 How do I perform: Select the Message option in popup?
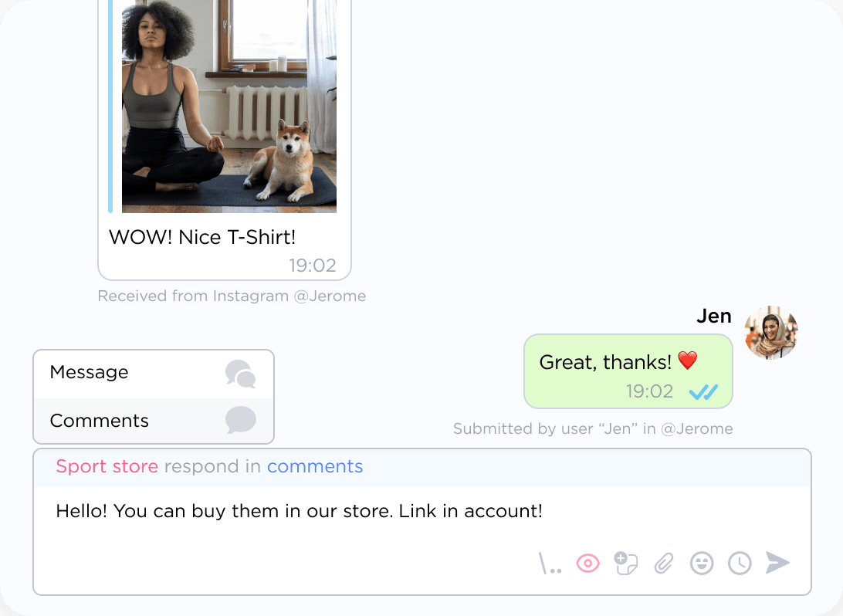pyautogui.click(x=154, y=374)
